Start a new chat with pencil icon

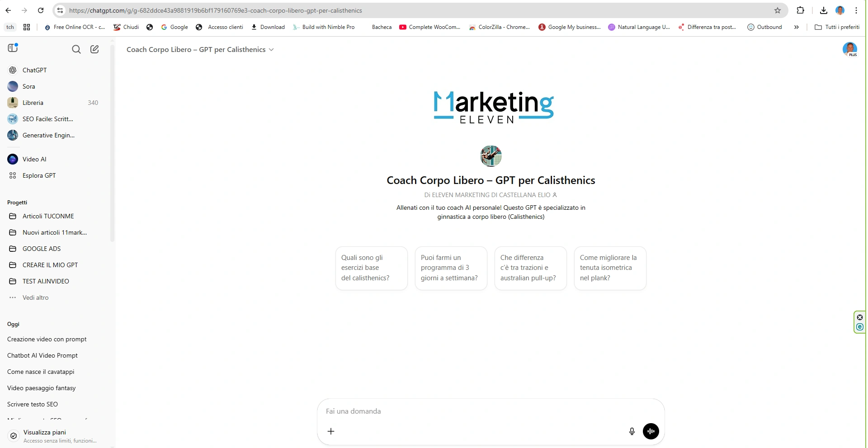coord(94,49)
